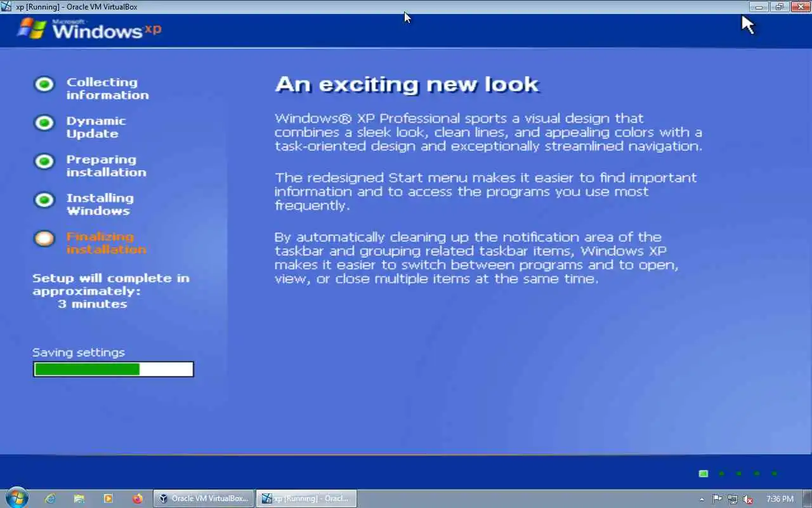Click the paragraph about cleaning the notification area
This screenshot has width=812, height=508.
tap(476, 258)
